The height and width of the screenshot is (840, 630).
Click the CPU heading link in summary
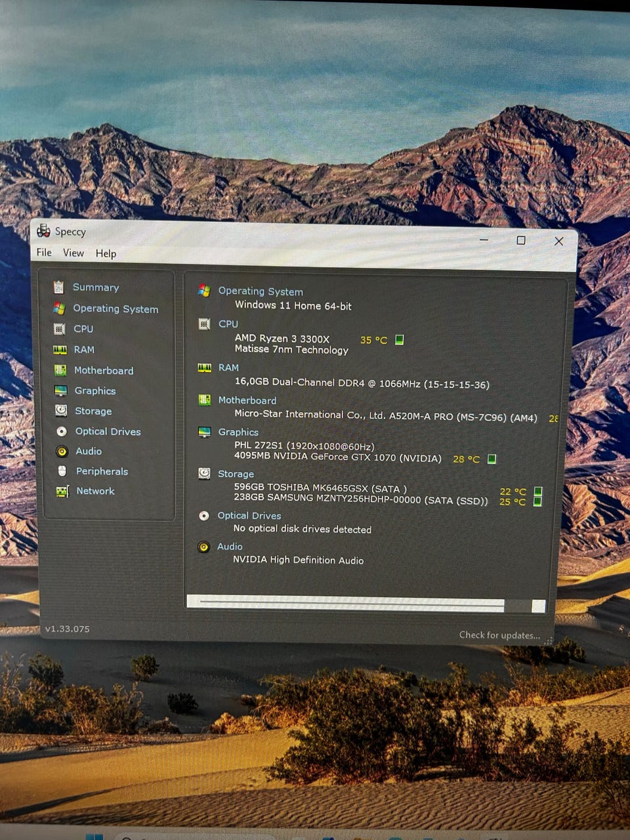[x=228, y=324]
